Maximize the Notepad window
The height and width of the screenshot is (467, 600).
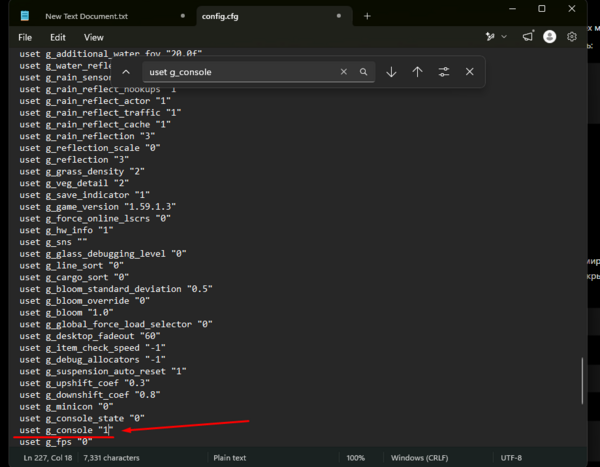click(x=542, y=8)
